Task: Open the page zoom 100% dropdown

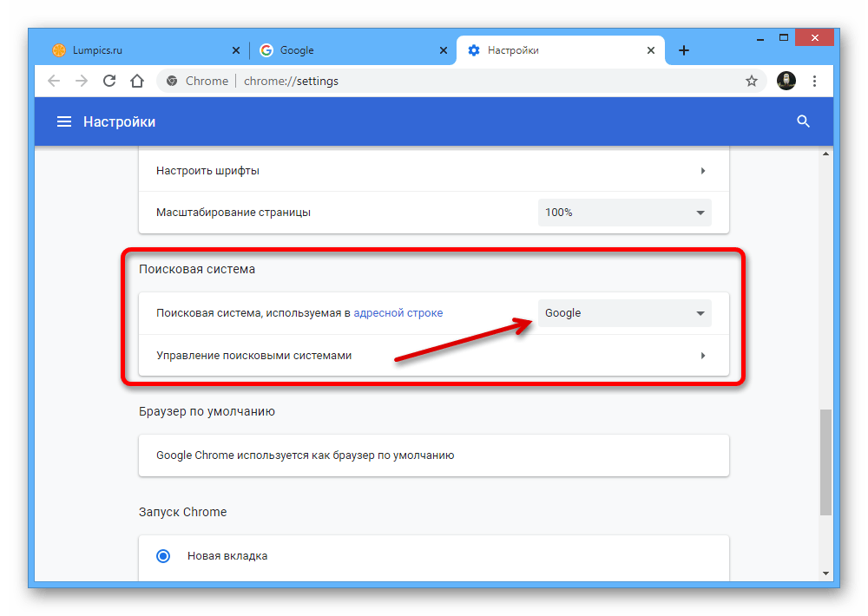Action: [x=624, y=213]
